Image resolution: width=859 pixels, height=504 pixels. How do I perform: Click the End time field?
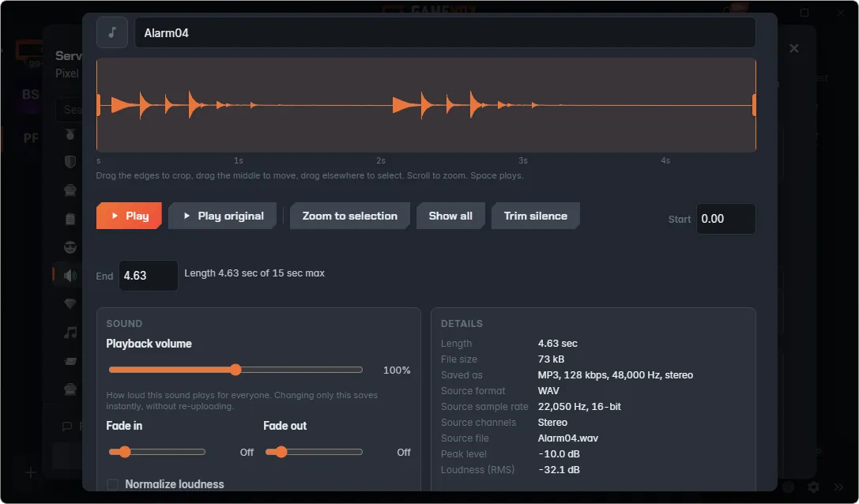pyautogui.click(x=149, y=276)
